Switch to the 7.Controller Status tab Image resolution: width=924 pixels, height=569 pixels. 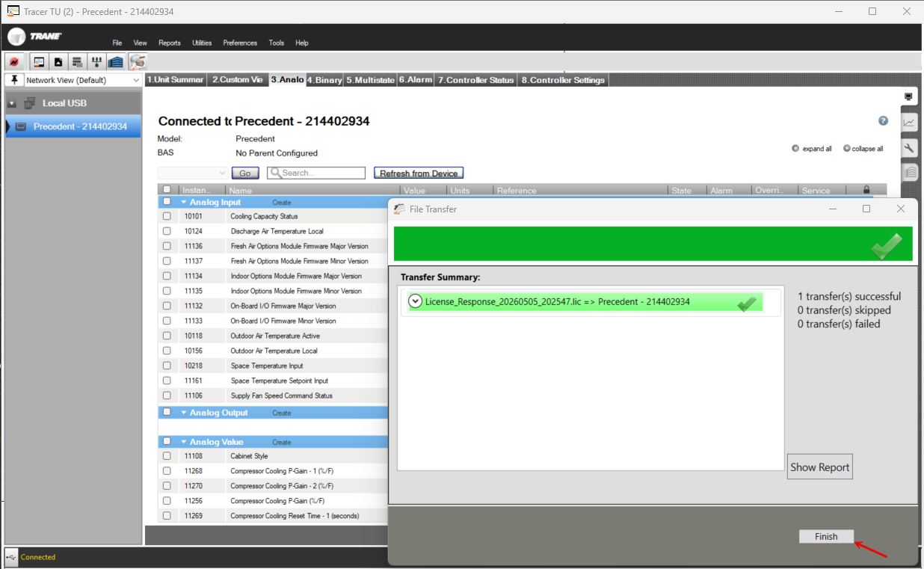click(x=476, y=80)
